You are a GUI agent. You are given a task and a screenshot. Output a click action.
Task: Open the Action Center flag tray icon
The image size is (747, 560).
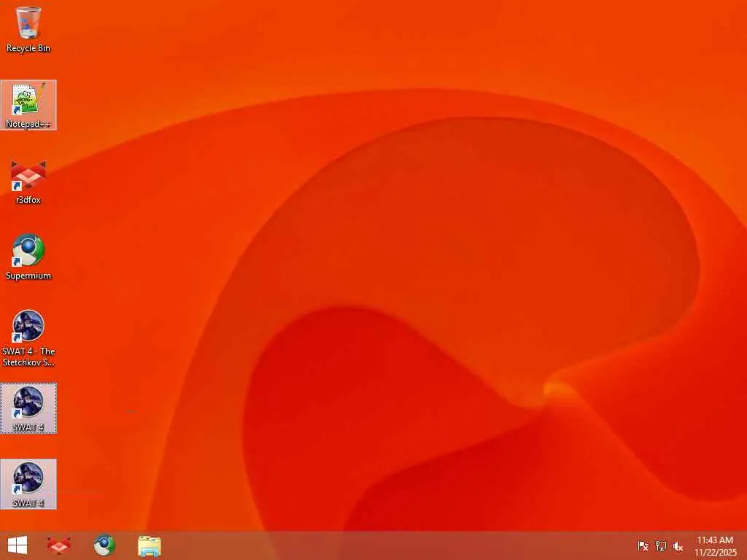pos(643,546)
